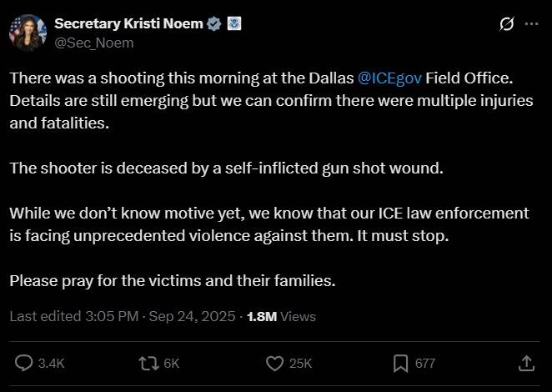The width and height of the screenshot is (552, 392).
Task: Click the verified checkmark badge
Action: [213, 24]
